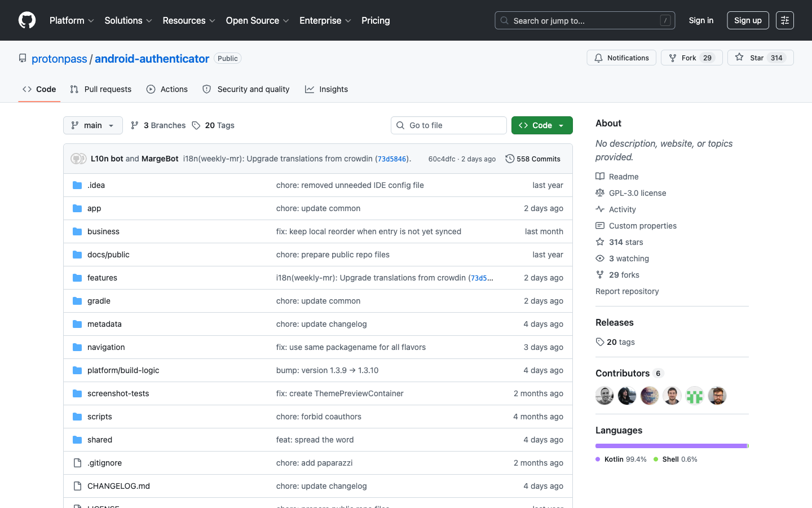Click the book icon beside Readme
Image resolution: width=812 pixels, height=508 pixels.
tap(600, 177)
